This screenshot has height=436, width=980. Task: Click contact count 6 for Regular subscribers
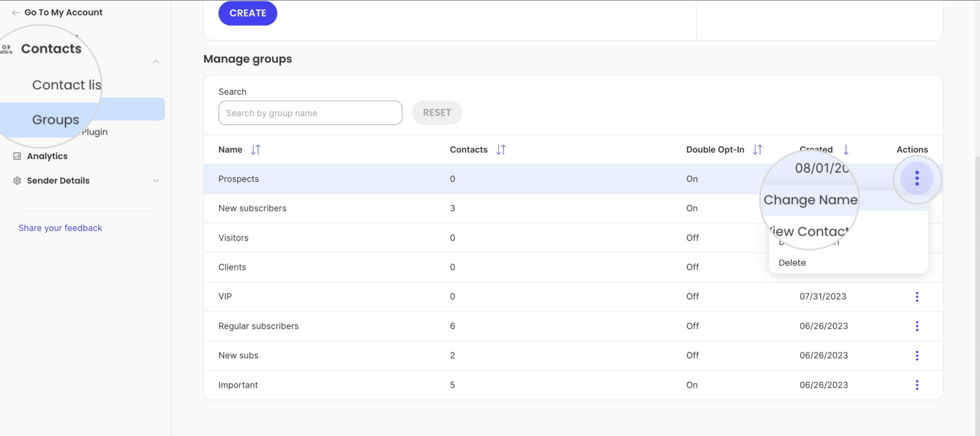(x=452, y=326)
